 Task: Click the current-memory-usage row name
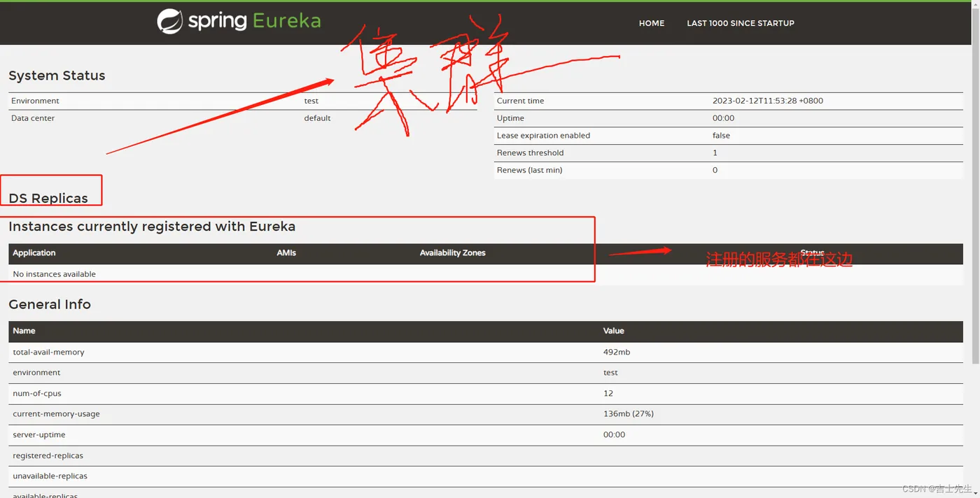pos(56,414)
